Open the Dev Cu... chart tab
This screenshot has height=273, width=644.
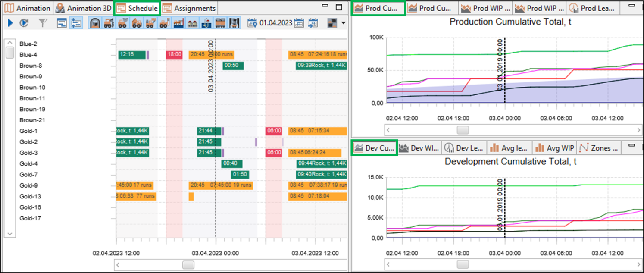(374, 148)
